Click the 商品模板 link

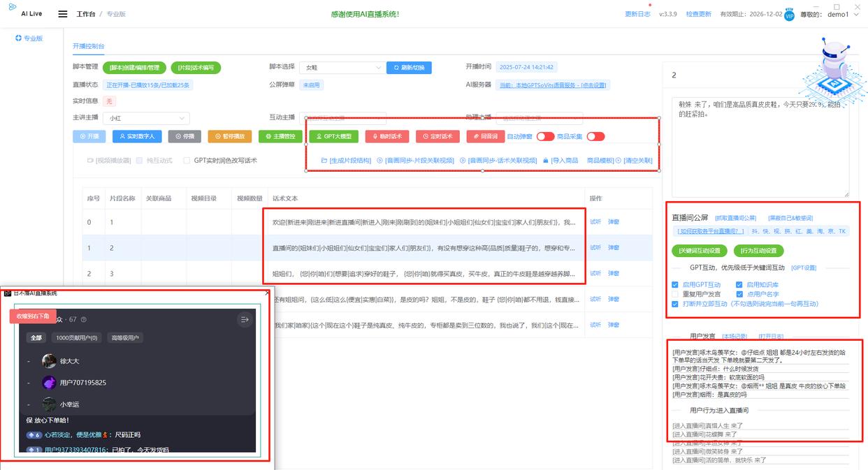[600, 160]
